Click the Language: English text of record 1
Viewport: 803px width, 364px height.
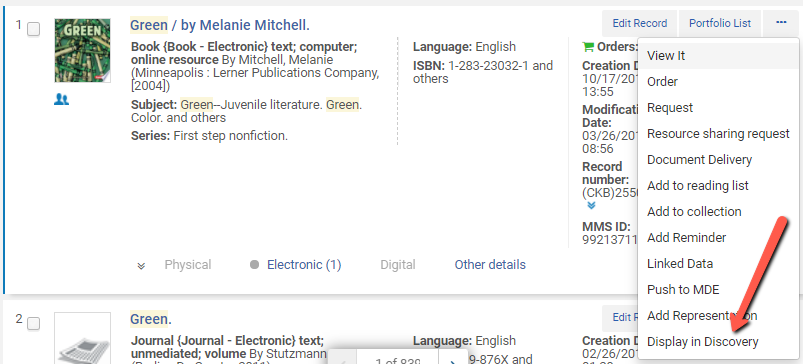[464, 47]
